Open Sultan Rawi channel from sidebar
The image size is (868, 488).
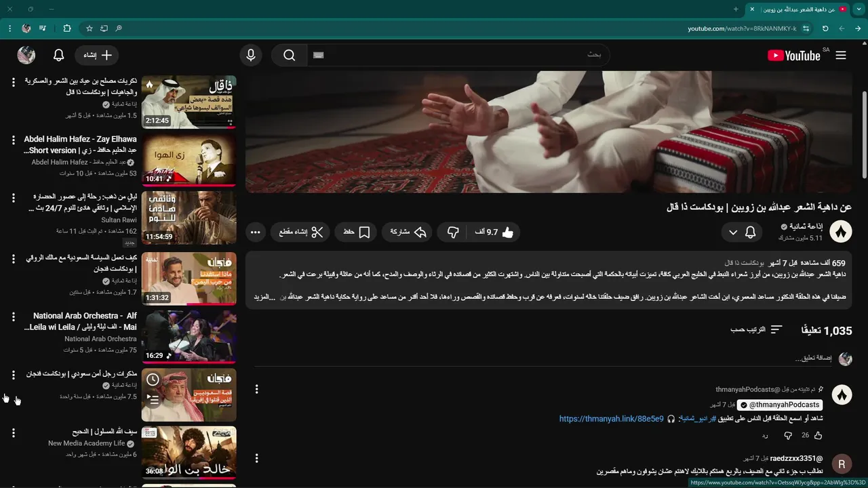click(119, 220)
